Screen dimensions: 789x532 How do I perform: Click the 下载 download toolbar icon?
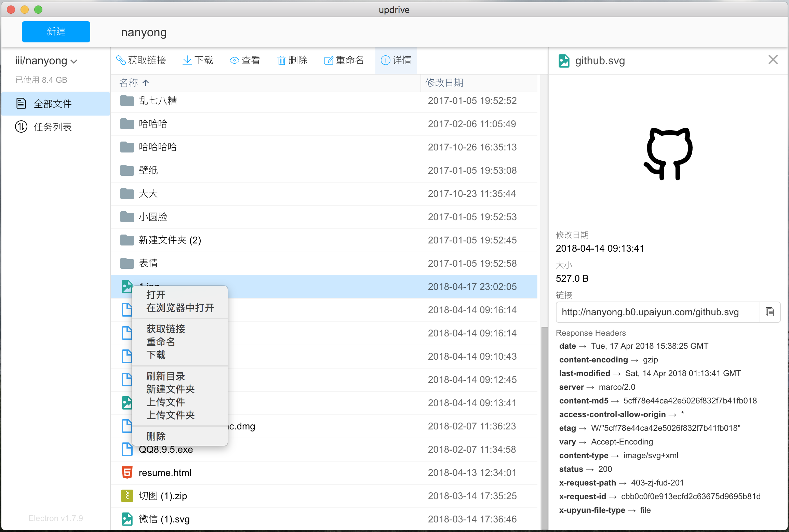click(187, 60)
